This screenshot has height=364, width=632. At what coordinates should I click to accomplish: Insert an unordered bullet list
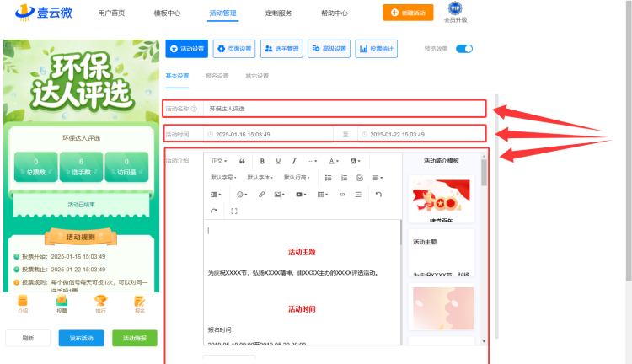coord(328,178)
